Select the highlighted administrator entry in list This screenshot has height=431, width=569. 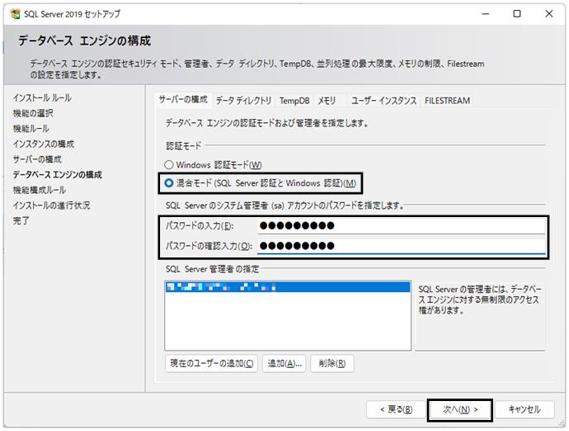(288, 287)
